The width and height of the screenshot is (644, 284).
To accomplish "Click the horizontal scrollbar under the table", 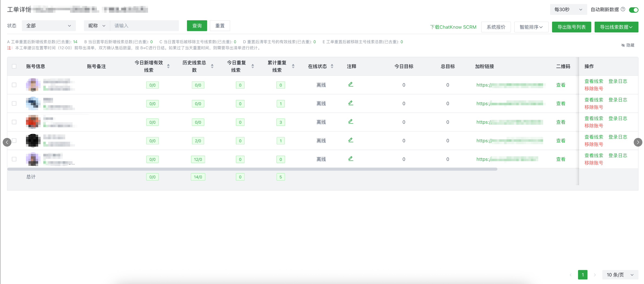I will pyautogui.click(x=252, y=169).
